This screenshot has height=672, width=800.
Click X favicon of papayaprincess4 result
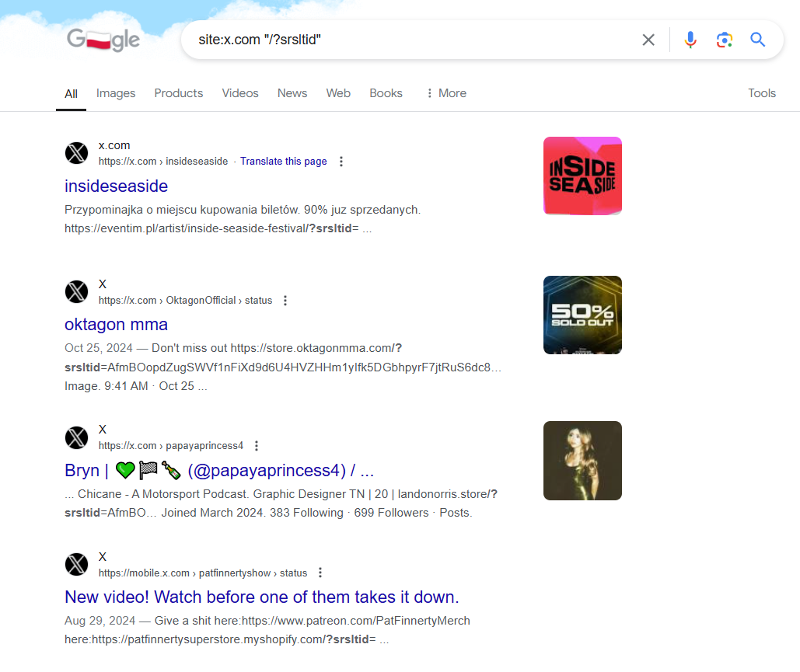pyautogui.click(x=76, y=437)
